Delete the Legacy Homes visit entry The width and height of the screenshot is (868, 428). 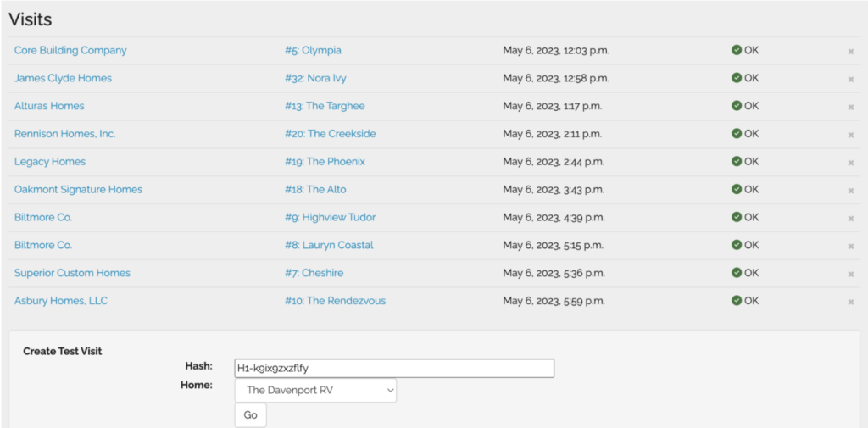[x=850, y=163]
